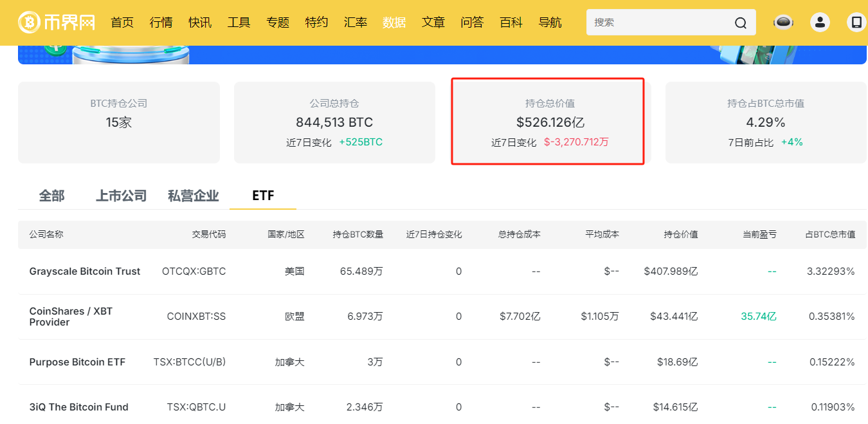This screenshot has height=424, width=868.
Task: Click 百科 in the top navigation
Action: (511, 22)
